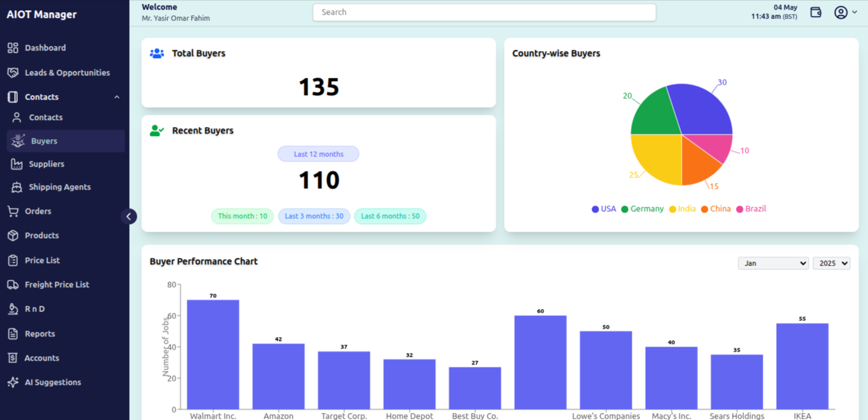This screenshot has height=420, width=868.
Task: Click the Walmart Inc. bar valued 70
Action: tap(213, 354)
